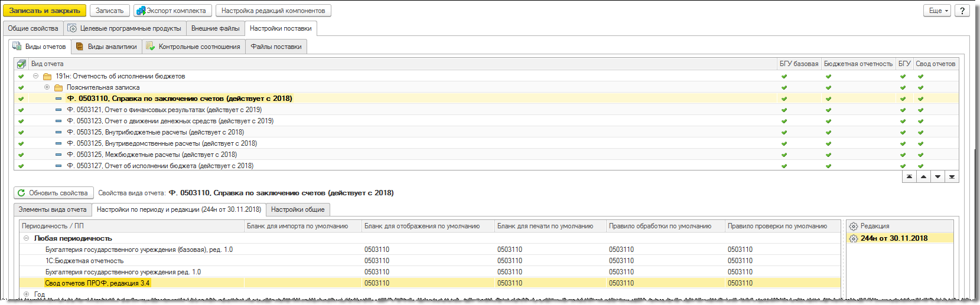Open the Целевые программные продукты tab
The height and width of the screenshot is (305, 980).
point(124,28)
